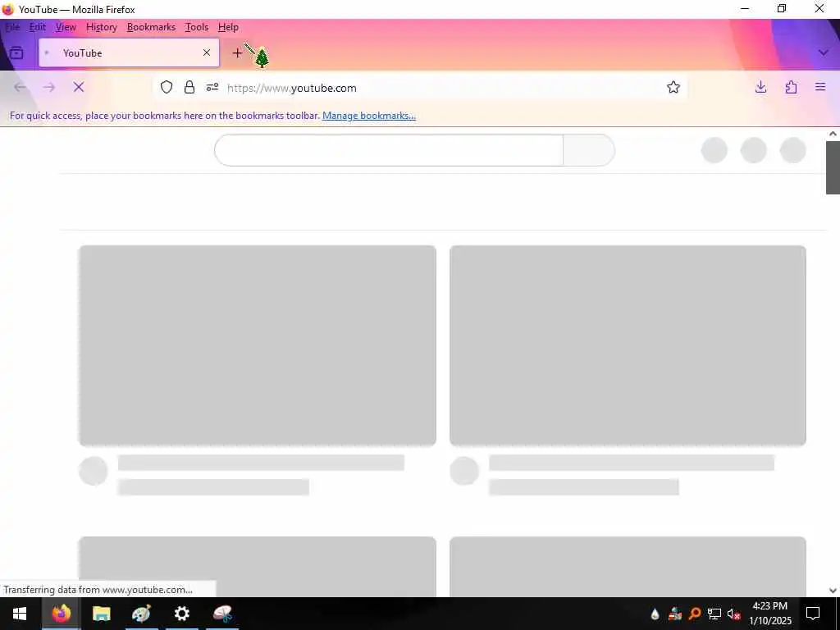Open the Firefox application menu
Viewport: 840px width, 630px height.
(x=820, y=87)
